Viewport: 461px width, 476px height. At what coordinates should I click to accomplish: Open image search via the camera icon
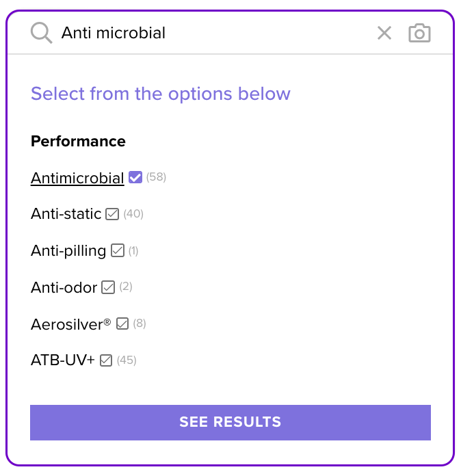419,33
